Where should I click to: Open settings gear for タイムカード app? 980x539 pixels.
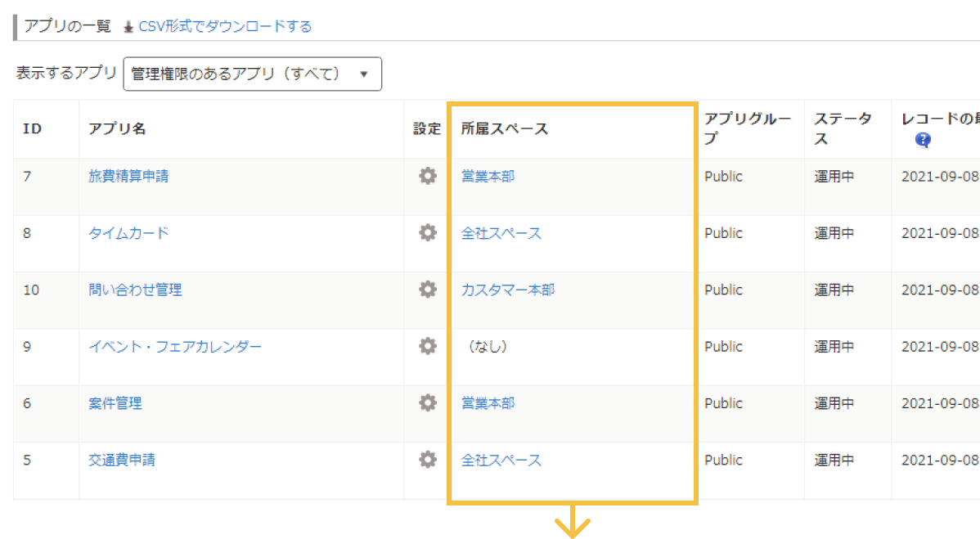[x=427, y=233]
